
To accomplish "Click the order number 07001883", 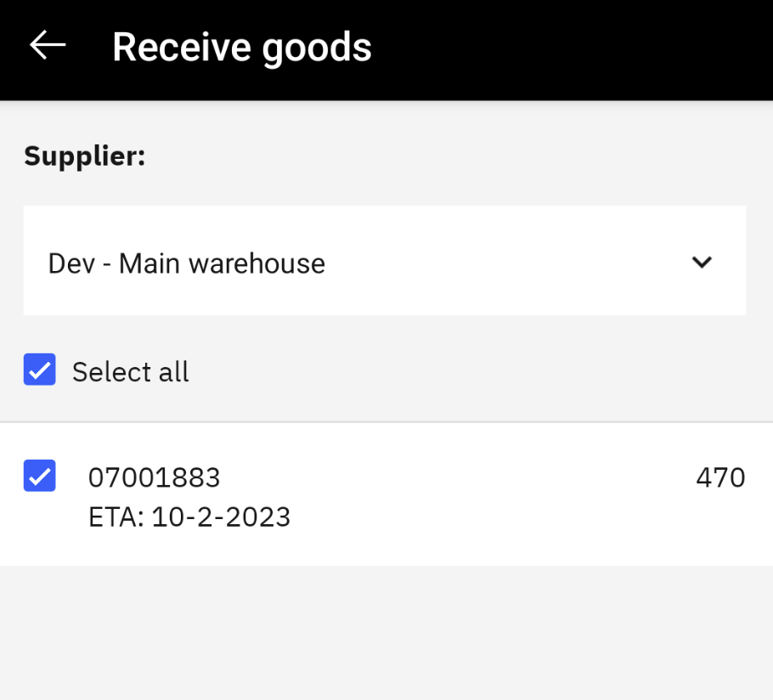I will pyautogui.click(x=155, y=478).
